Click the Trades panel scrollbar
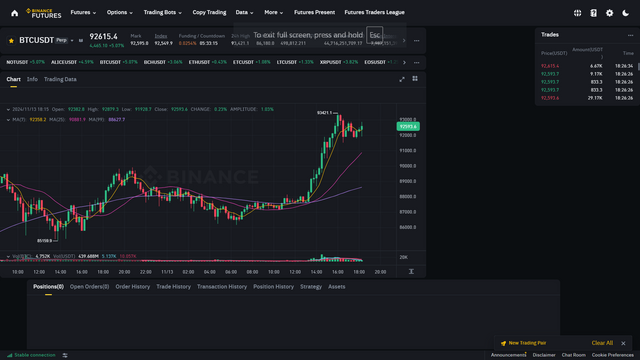This screenshot has width=640, height=360. tap(638, 67)
